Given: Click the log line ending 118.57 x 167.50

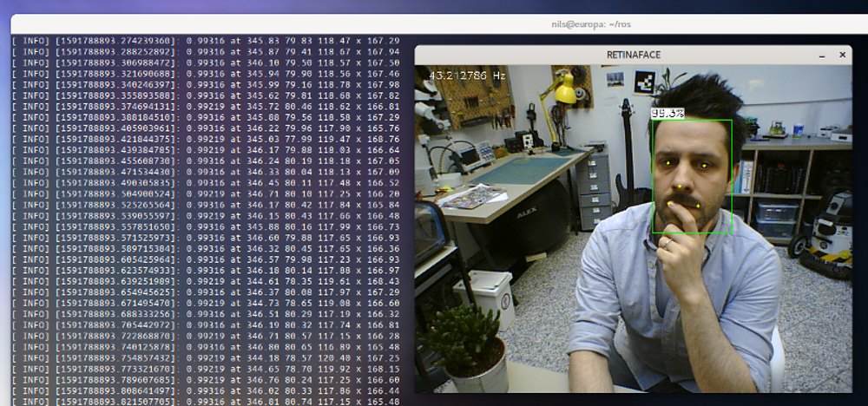Looking at the screenshot, I should point(206,62).
